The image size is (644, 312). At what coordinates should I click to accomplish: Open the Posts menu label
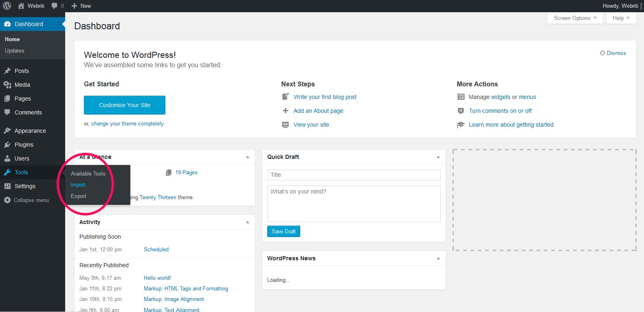click(22, 71)
